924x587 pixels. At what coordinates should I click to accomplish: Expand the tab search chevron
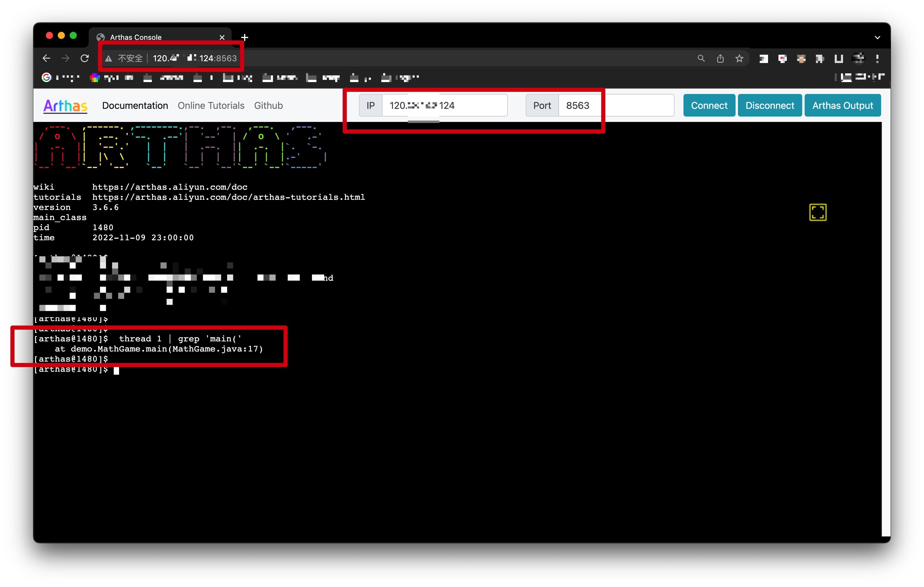(x=877, y=37)
